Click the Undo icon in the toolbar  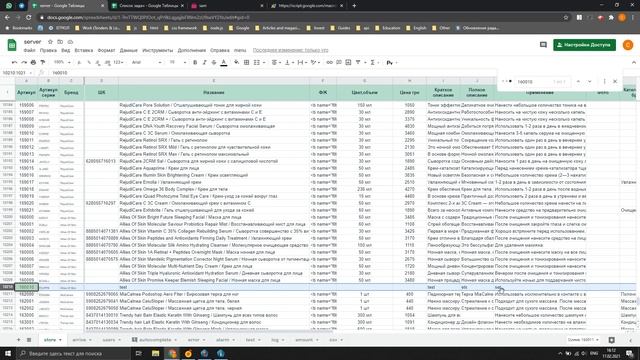click(15, 62)
